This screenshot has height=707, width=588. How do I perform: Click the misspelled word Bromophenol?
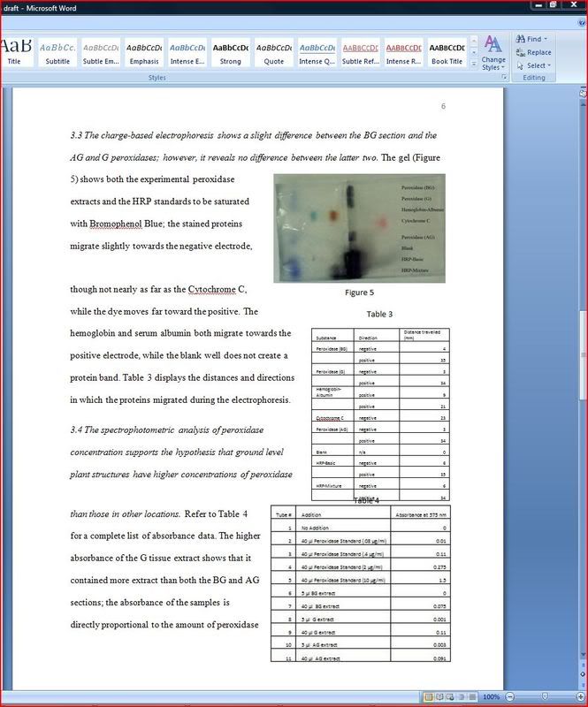tap(116, 224)
